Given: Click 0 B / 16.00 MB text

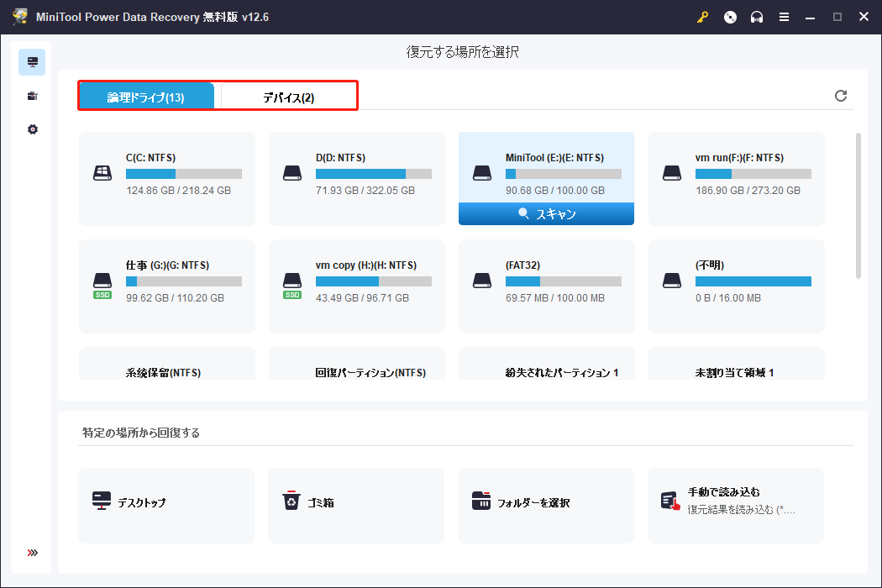Looking at the screenshot, I should point(728,297).
